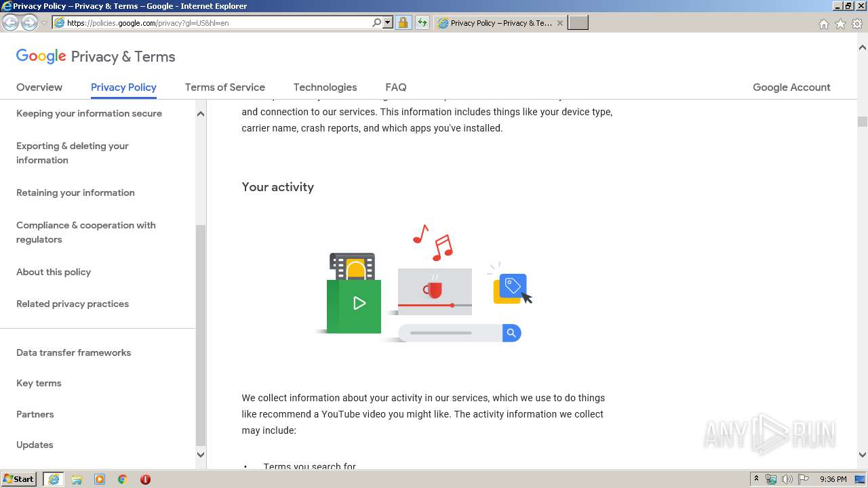The height and width of the screenshot is (488, 868).
Task: Go to Retaining your information
Action: [x=75, y=192]
